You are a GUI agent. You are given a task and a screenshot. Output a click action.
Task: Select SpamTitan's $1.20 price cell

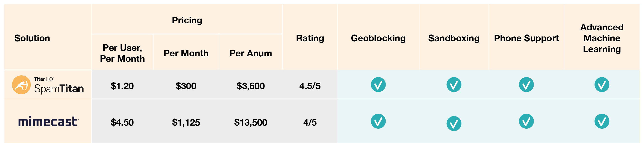122,86
